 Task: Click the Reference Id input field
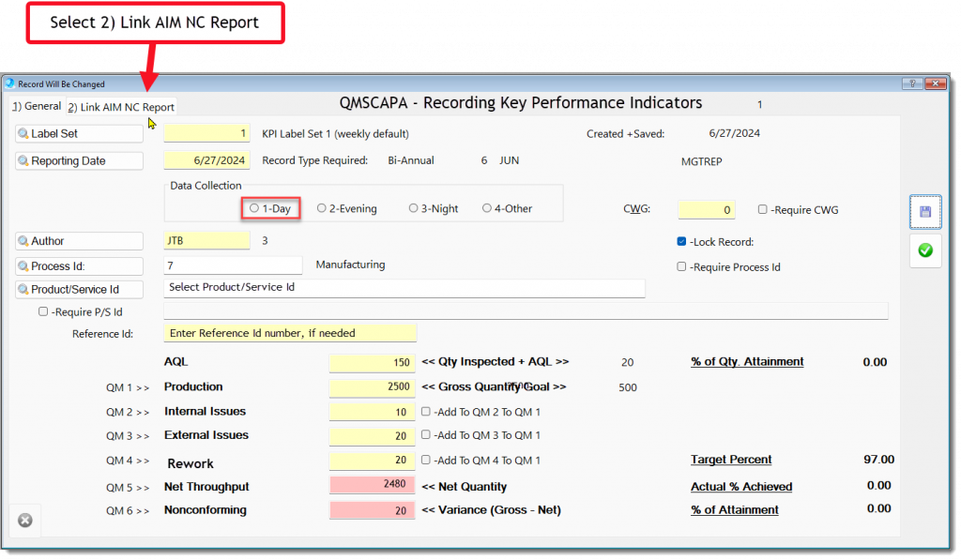[x=290, y=333]
